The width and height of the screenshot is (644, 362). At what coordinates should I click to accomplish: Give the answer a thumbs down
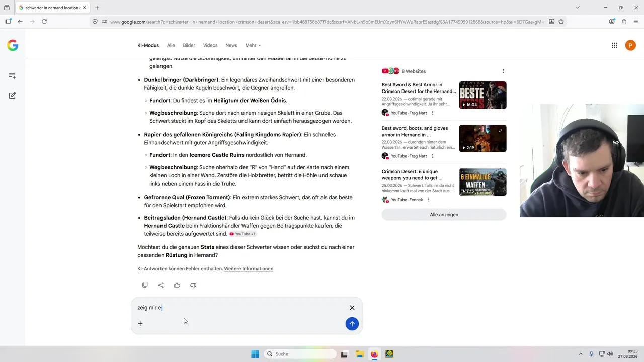(193, 285)
